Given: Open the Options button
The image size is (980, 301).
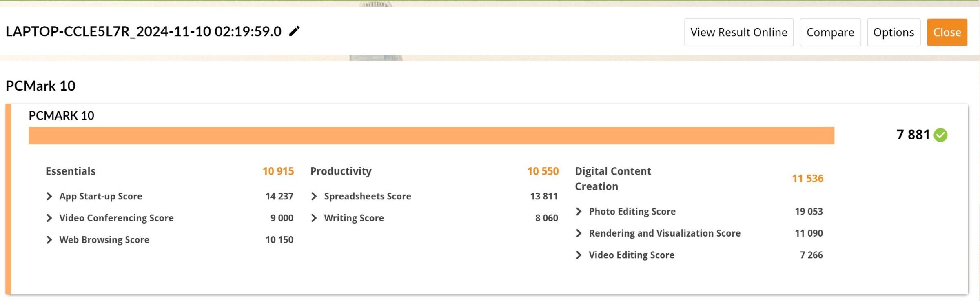Looking at the screenshot, I should pyautogui.click(x=894, y=32).
